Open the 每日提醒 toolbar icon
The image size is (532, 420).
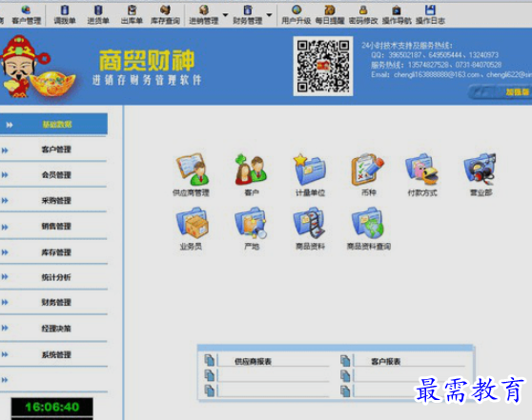pos(330,15)
